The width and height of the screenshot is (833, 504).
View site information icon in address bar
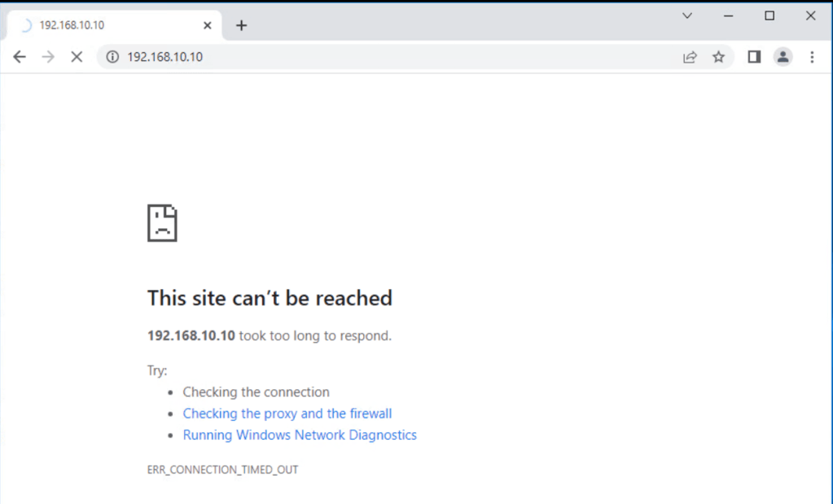[x=113, y=57]
